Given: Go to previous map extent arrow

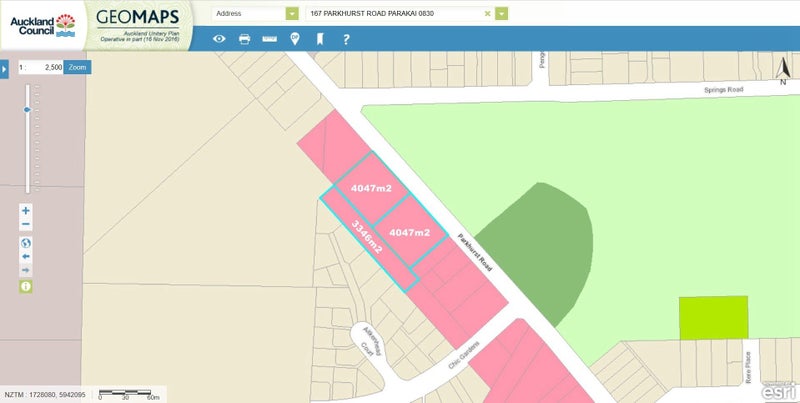Looking at the screenshot, I should coord(26,257).
